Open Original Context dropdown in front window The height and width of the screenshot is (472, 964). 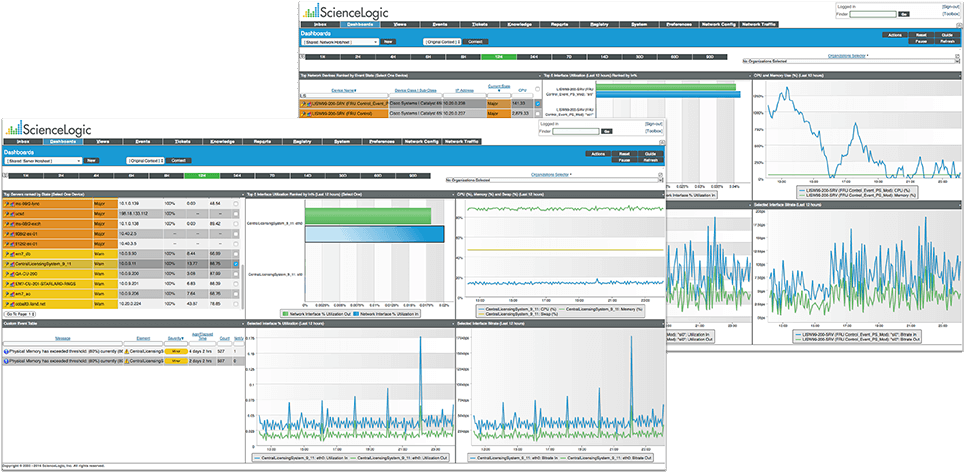[145, 160]
